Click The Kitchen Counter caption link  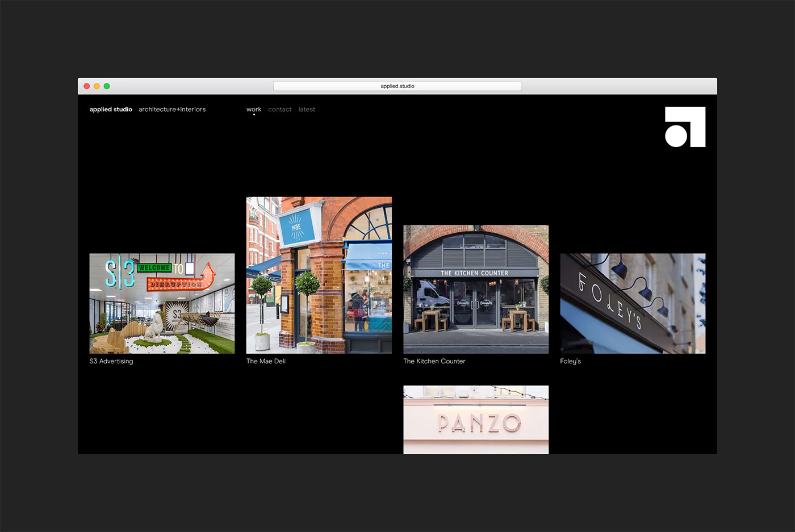coord(434,361)
